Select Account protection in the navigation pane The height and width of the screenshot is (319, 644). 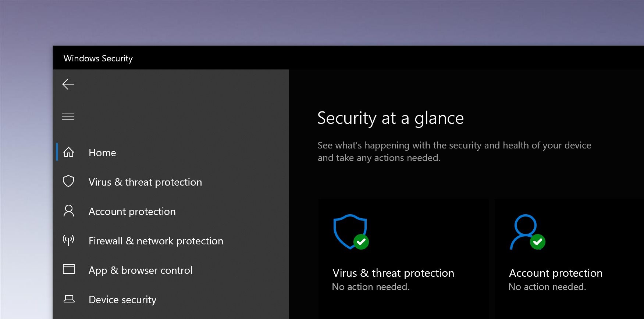(x=132, y=211)
